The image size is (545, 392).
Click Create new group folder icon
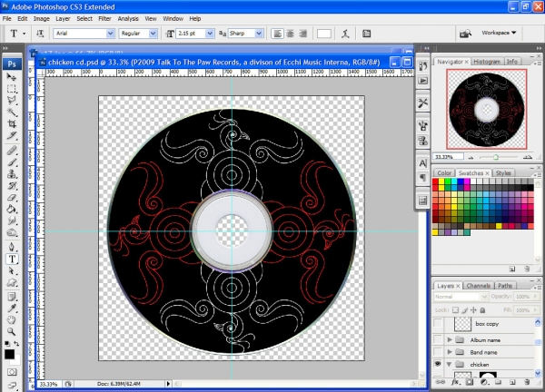click(x=498, y=382)
